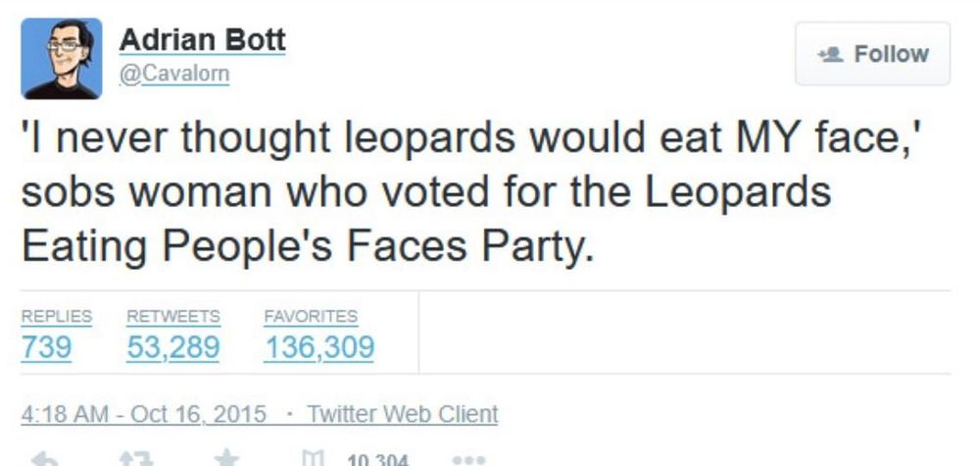Follow Adrian Bott's account

[872, 54]
